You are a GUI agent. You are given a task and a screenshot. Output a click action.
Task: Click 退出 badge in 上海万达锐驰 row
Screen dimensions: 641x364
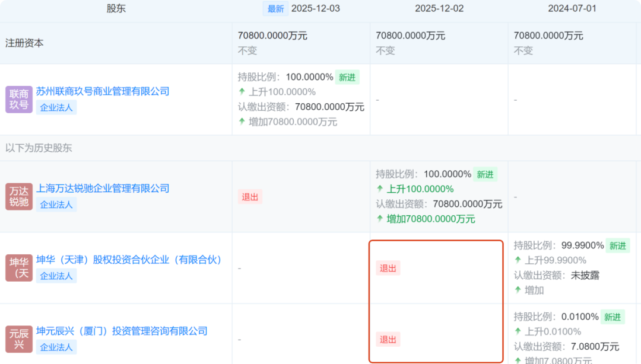[250, 197]
